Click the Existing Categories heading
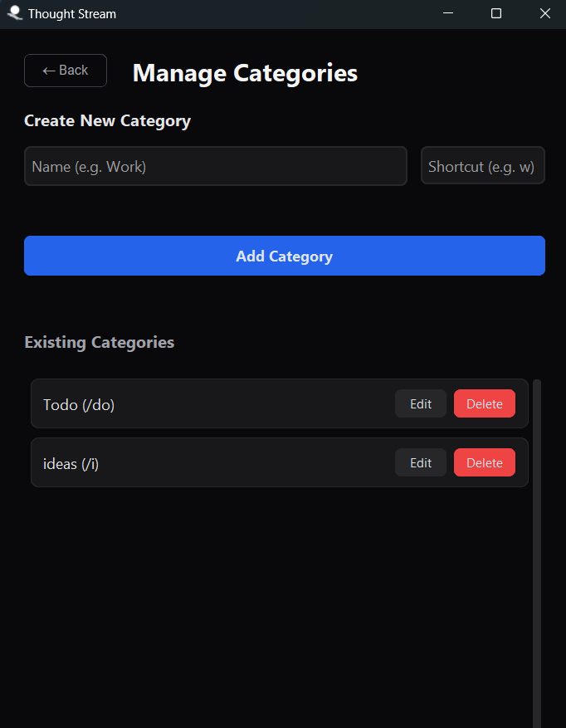 click(99, 342)
